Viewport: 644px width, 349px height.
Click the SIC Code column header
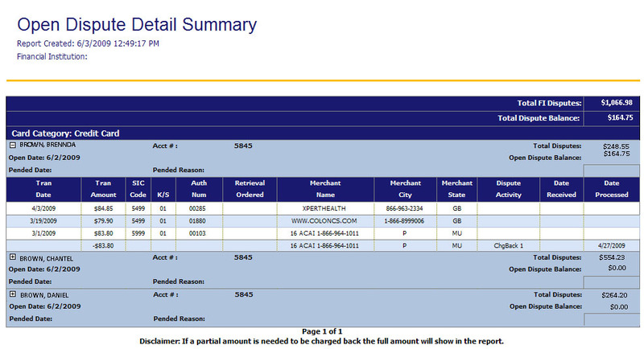[138, 188]
